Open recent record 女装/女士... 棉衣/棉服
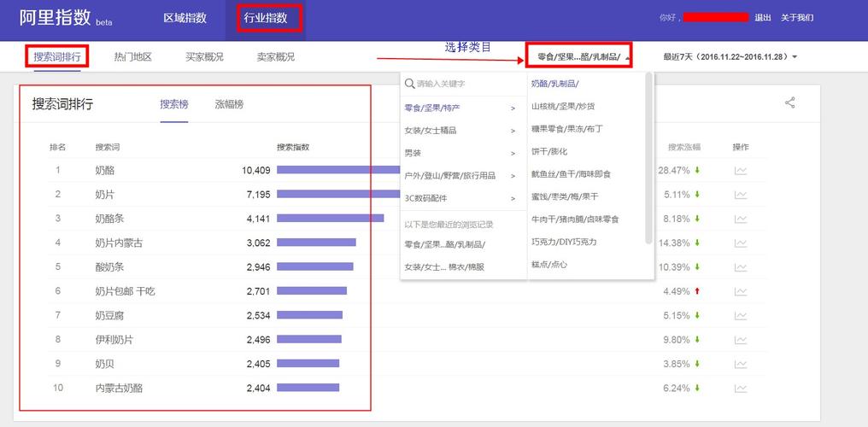The height and width of the screenshot is (427, 868). coord(444,266)
